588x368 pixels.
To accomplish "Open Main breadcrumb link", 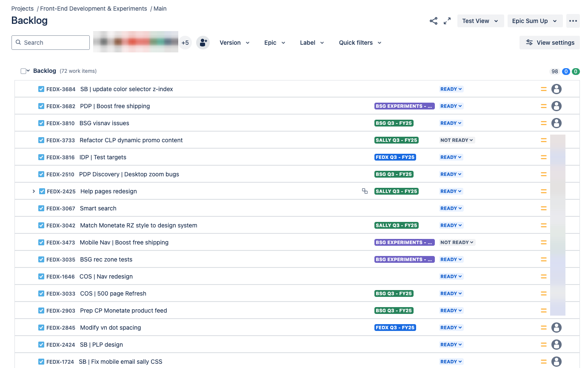I will pos(160,9).
